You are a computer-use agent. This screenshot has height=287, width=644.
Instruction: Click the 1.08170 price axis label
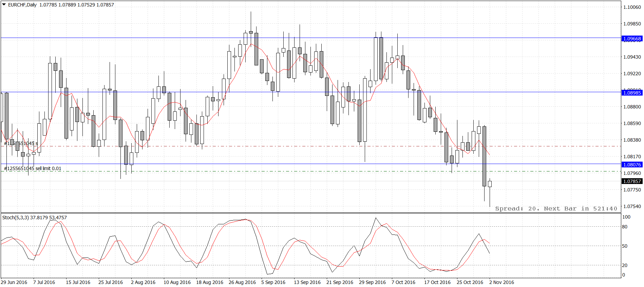tap(632, 157)
